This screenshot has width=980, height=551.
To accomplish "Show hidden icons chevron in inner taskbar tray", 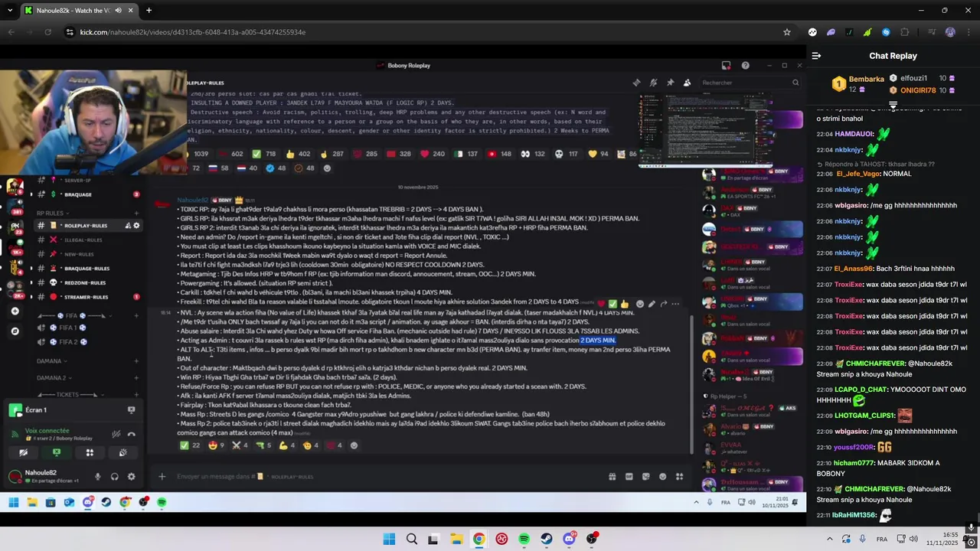I will pyautogui.click(x=696, y=502).
